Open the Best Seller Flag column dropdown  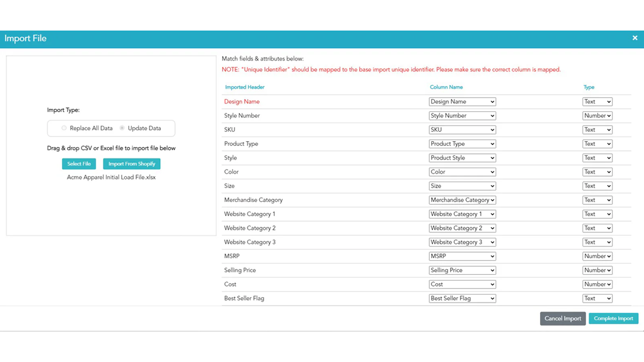tap(462, 298)
